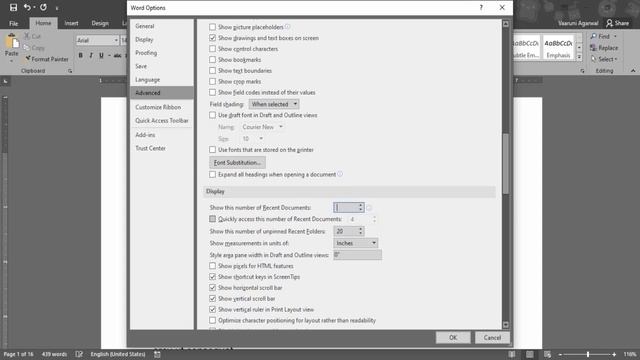Viewport: 640px width, 360px height.
Task: Click the zoom in plus icon
Action: click(614, 354)
